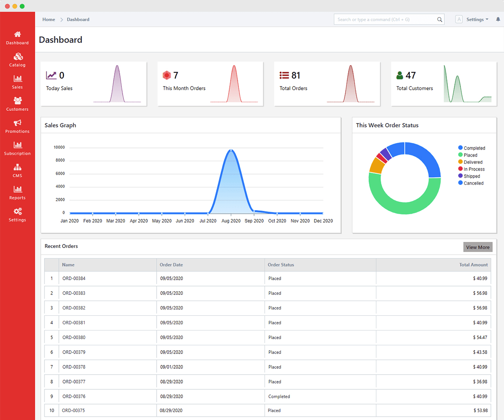This screenshot has height=420, width=504.
Task: Click the Home breadcrumb link
Action: (49, 19)
